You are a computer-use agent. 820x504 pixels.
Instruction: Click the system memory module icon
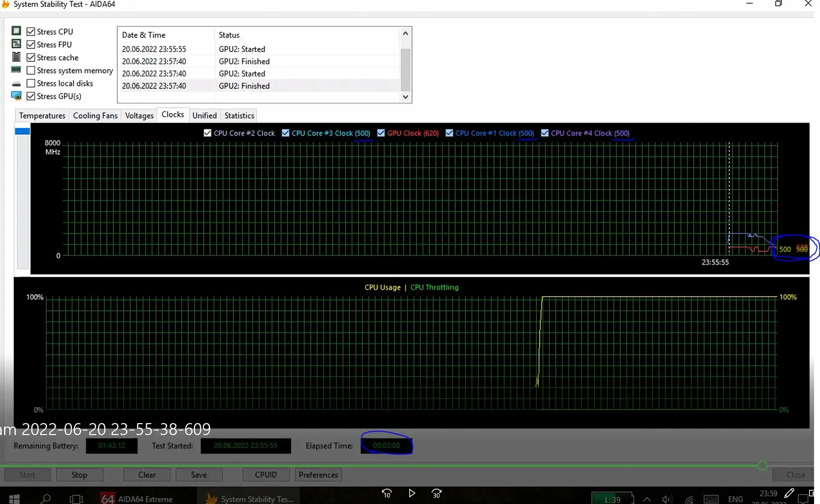(16, 70)
